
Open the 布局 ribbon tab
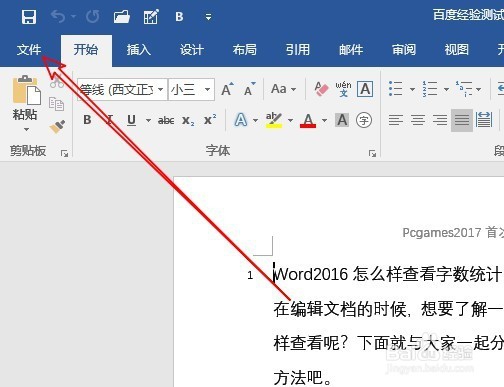point(245,50)
